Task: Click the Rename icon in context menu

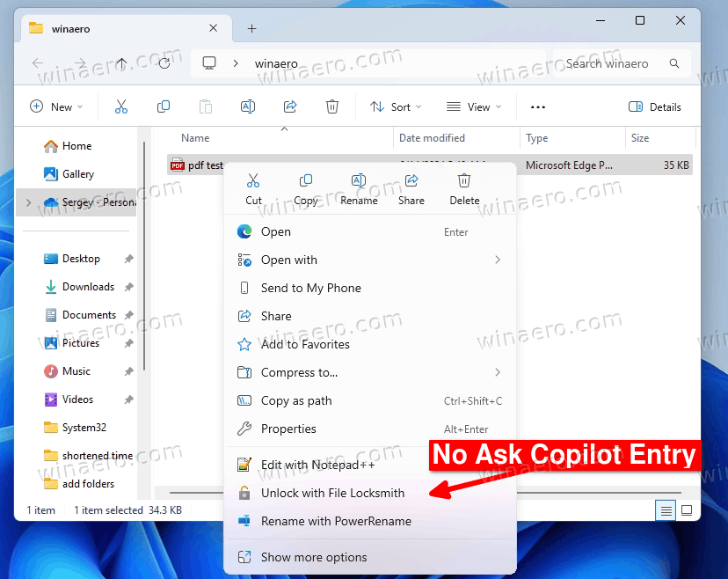Action: pos(359,180)
